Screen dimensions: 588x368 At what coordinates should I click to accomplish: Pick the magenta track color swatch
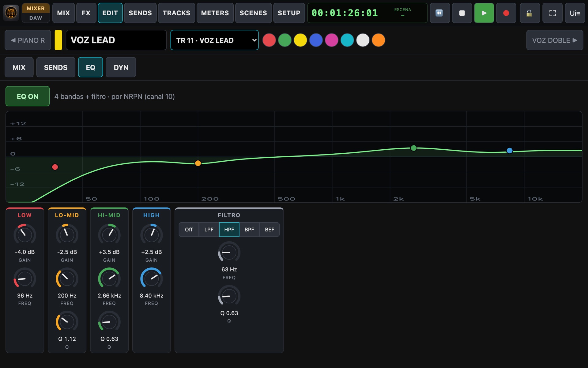pyautogui.click(x=332, y=40)
